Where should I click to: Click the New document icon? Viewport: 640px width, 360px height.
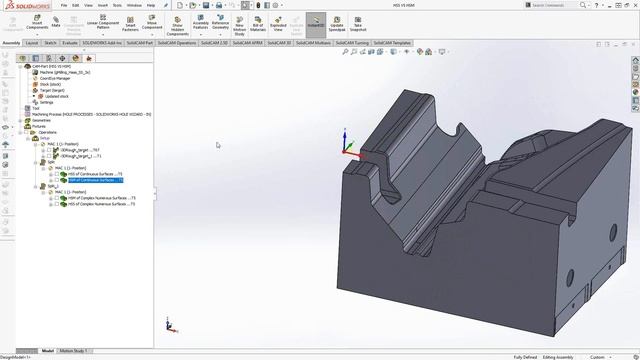tap(180, 5)
